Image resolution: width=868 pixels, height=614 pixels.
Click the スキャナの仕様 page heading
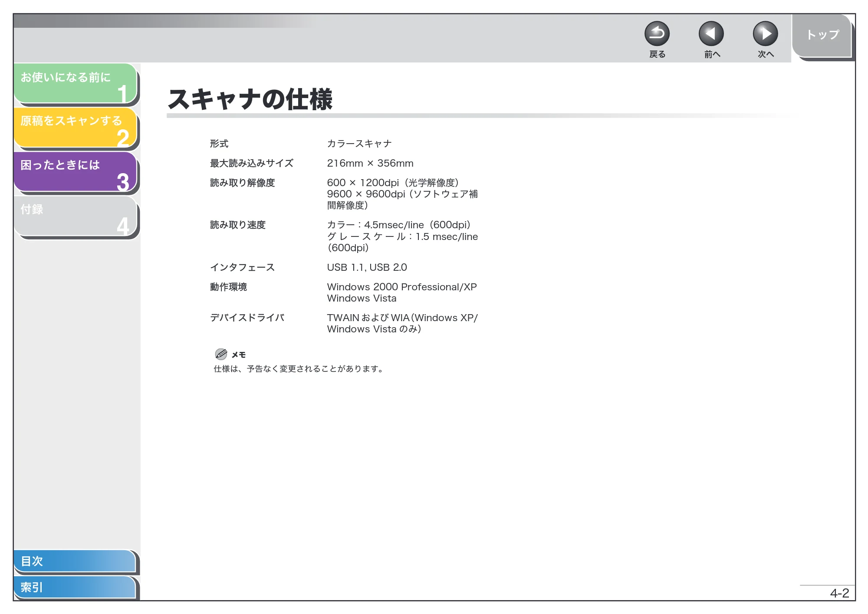250,99
